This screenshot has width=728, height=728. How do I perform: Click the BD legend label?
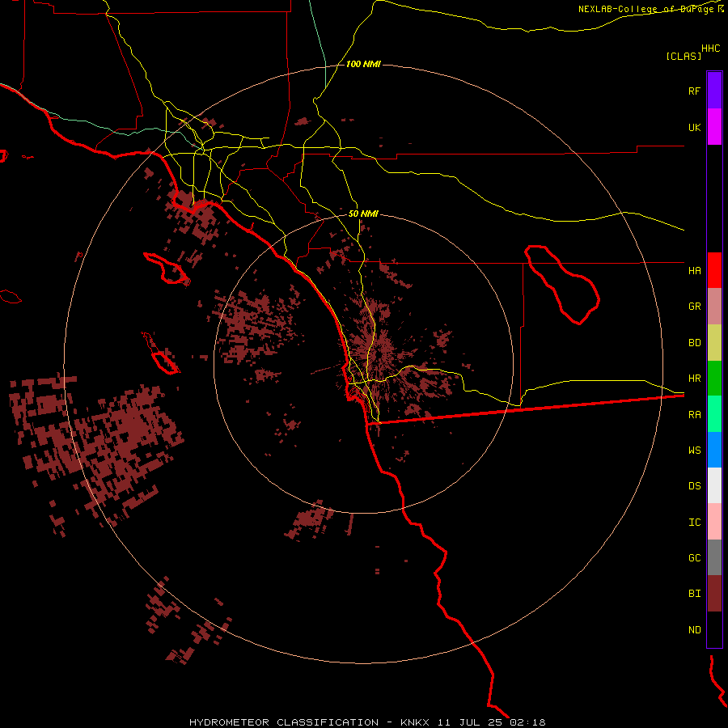[x=694, y=343]
